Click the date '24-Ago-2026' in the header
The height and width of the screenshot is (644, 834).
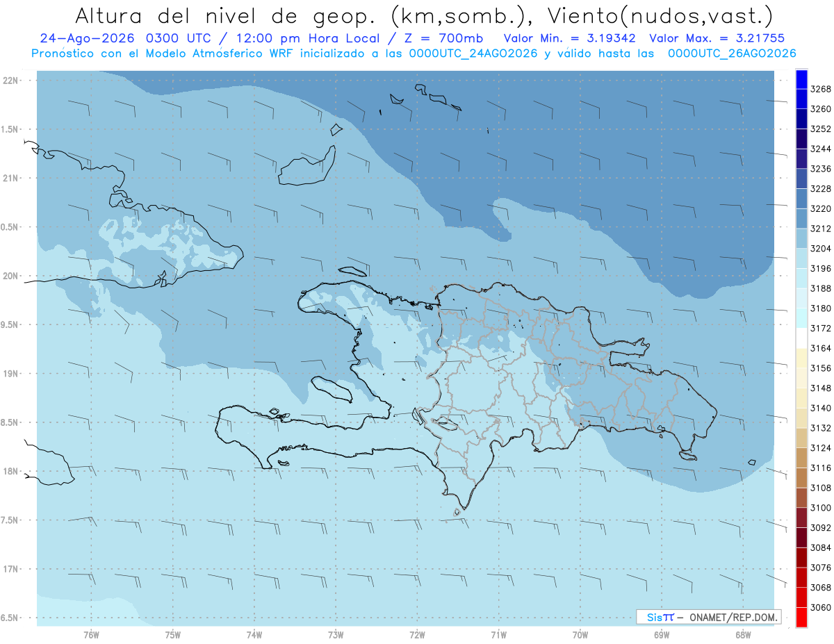tap(87, 38)
